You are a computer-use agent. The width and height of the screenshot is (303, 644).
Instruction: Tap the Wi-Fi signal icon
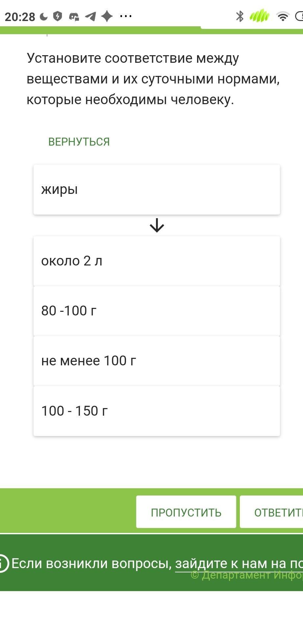point(283,16)
